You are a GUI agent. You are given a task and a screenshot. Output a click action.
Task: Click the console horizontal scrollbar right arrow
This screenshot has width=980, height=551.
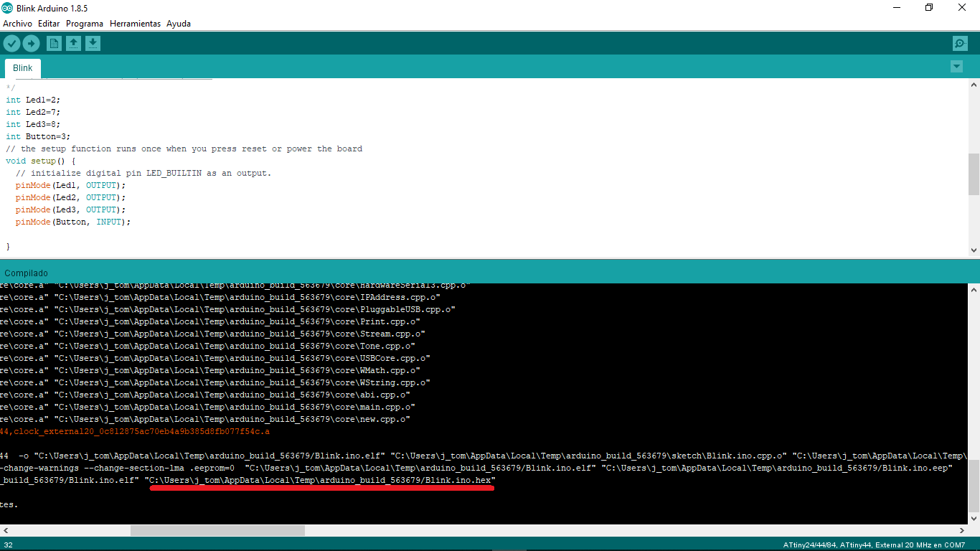click(x=962, y=531)
